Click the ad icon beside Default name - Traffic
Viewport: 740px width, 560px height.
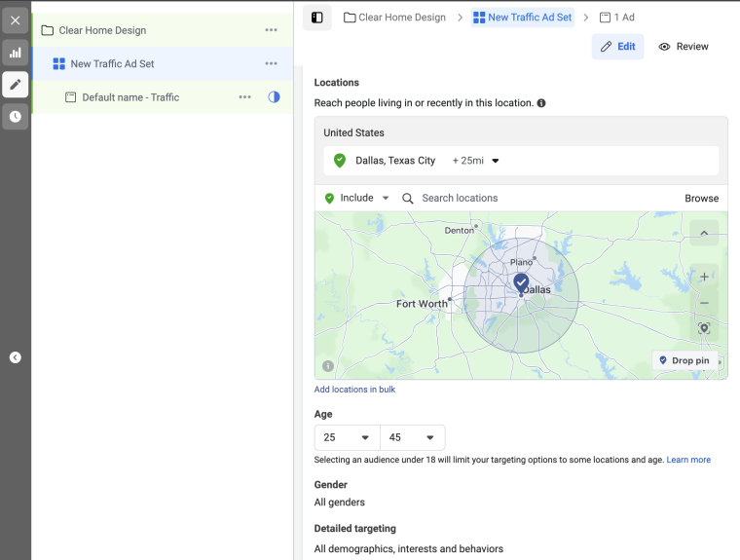70,97
